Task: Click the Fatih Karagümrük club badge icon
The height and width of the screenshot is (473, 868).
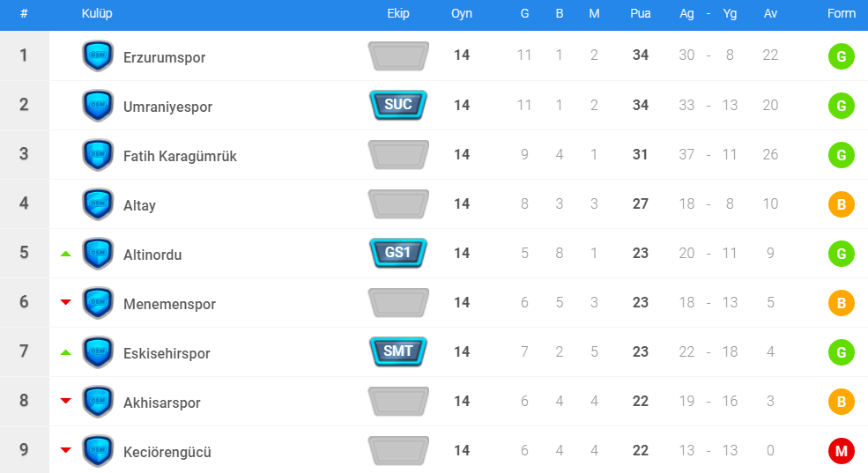Action: coord(97,155)
